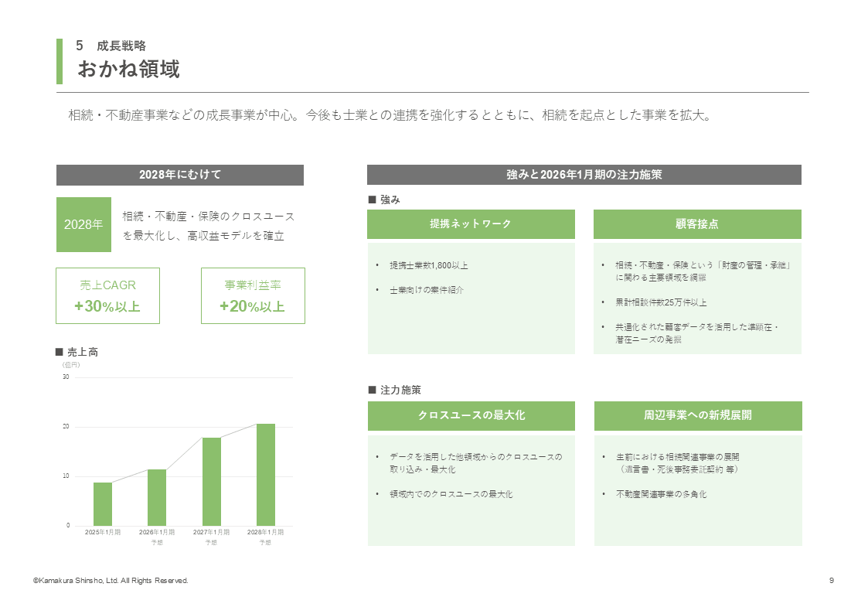The image size is (868, 614).
Task: Select the 不動産関連事業の多角化 bullet text
Action: pos(661,493)
